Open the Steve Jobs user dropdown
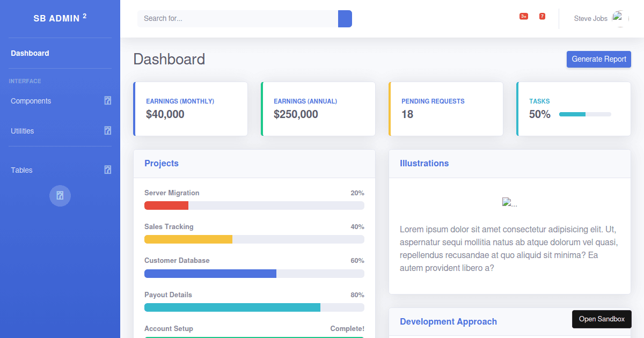This screenshot has width=644, height=338. click(x=591, y=19)
